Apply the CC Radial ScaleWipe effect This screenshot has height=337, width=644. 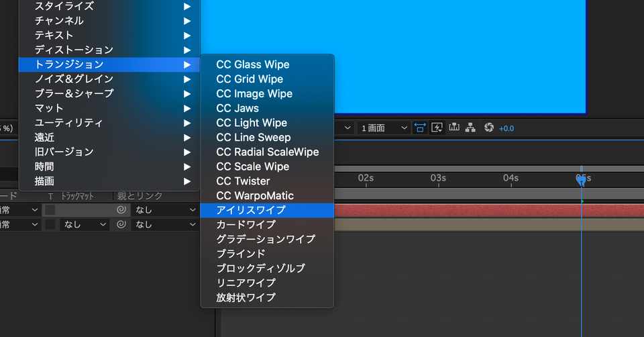pos(268,152)
